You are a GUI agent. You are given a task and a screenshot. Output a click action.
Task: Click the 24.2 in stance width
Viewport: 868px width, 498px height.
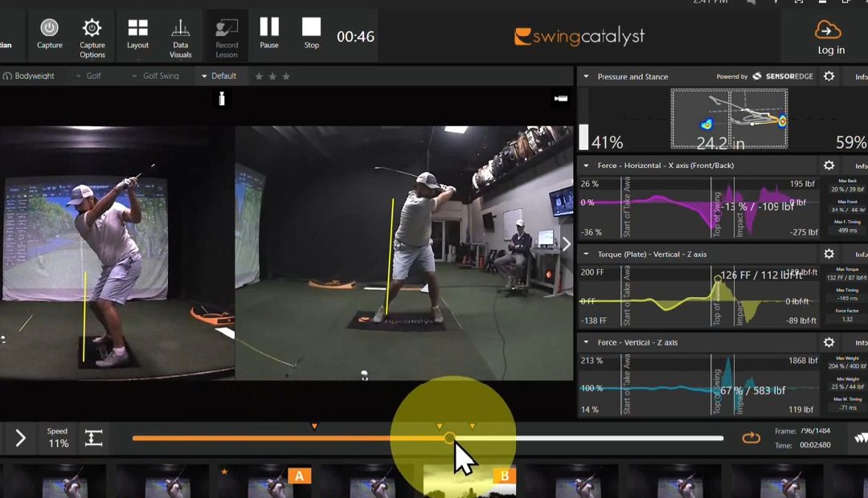click(720, 143)
